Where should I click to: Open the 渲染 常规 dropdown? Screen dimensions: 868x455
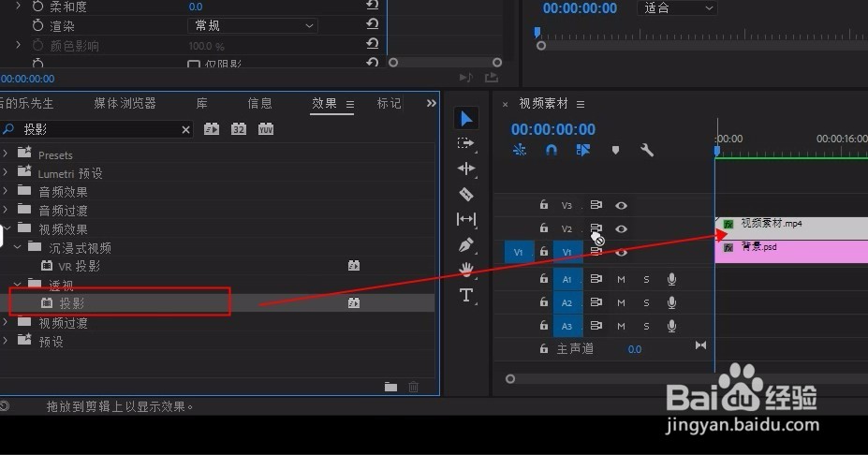(253, 25)
